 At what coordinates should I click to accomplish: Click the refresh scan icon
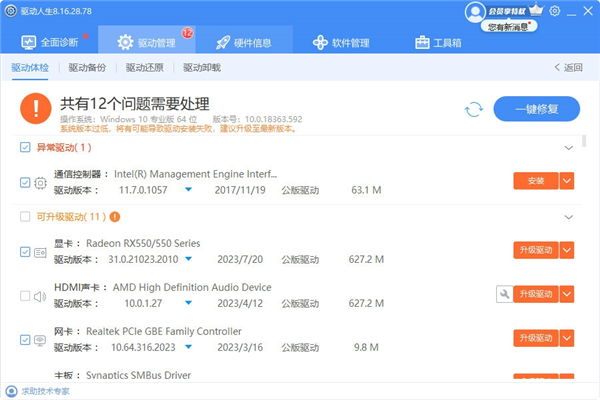pyautogui.click(x=474, y=109)
